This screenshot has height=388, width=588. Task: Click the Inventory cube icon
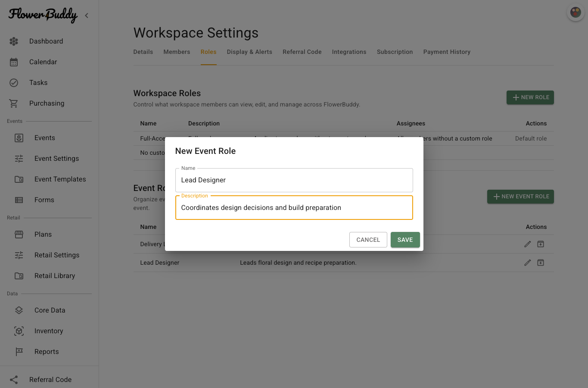pyautogui.click(x=19, y=331)
